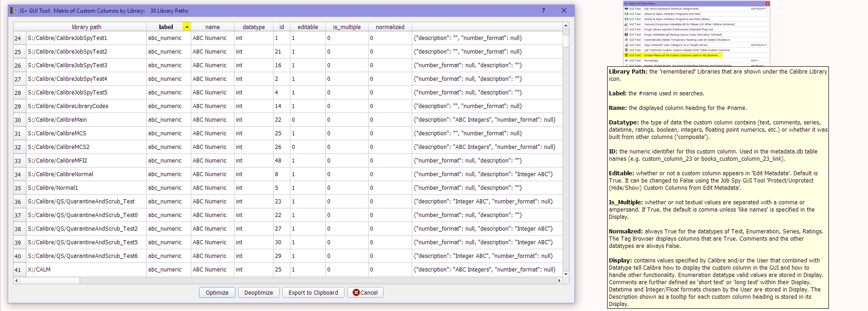Click green icon of Select & Open Arbitrary Programs (Basic)

(x=626, y=19)
